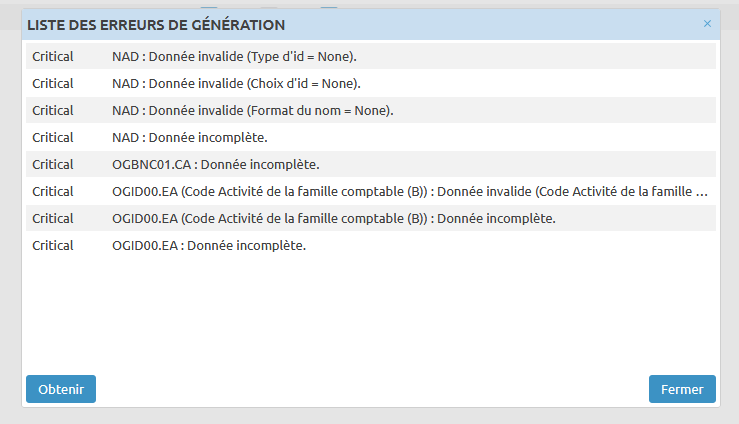
Task: Click Critical label of the final OGID00.EA row
Action: click(53, 245)
